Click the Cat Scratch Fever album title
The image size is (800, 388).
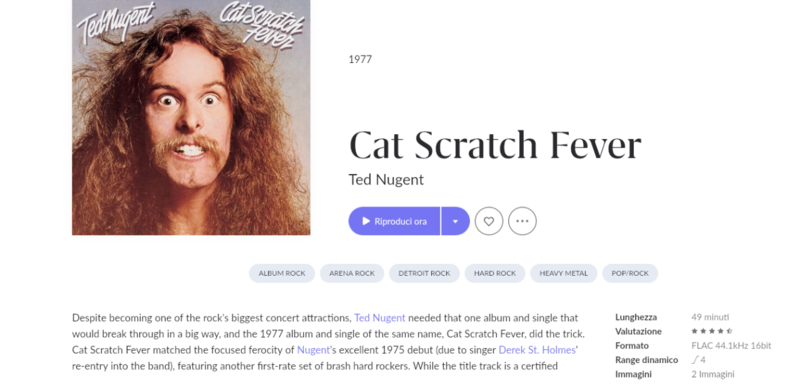(495, 145)
